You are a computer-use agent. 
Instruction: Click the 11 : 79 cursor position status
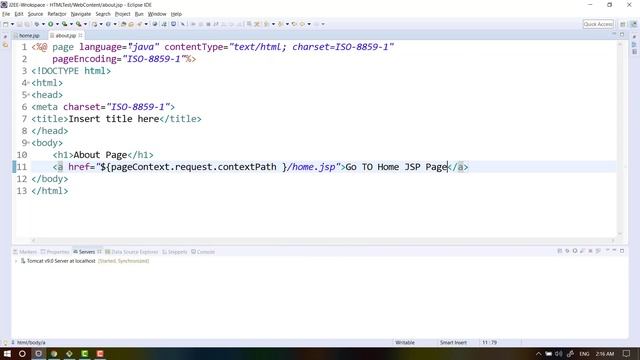point(489,342)
